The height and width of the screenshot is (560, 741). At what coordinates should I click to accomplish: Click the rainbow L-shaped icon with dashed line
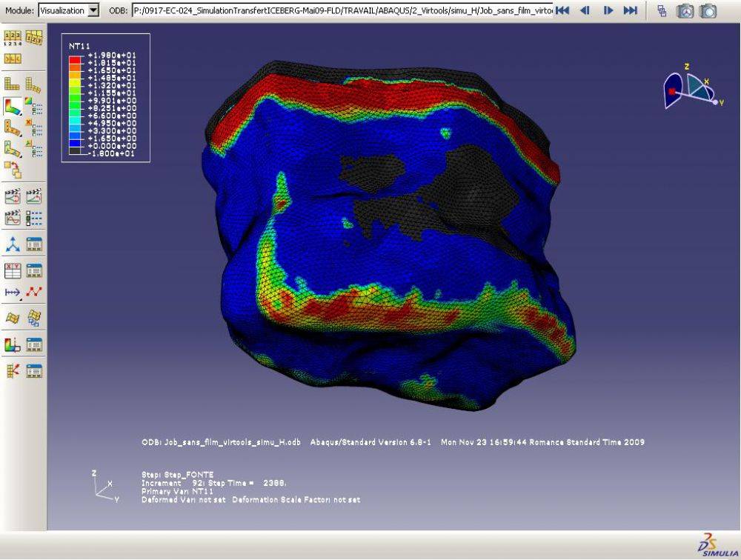tap(13, 345)
